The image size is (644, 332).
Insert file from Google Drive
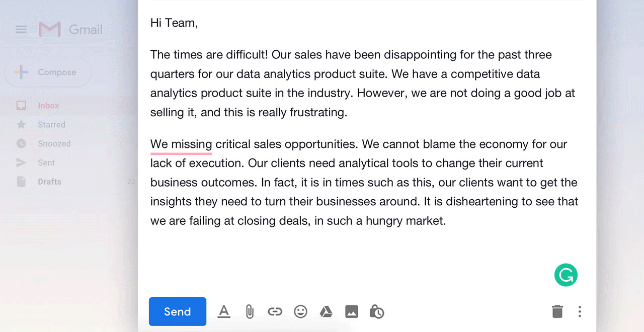pyautogui.click(x=326, y=312)
